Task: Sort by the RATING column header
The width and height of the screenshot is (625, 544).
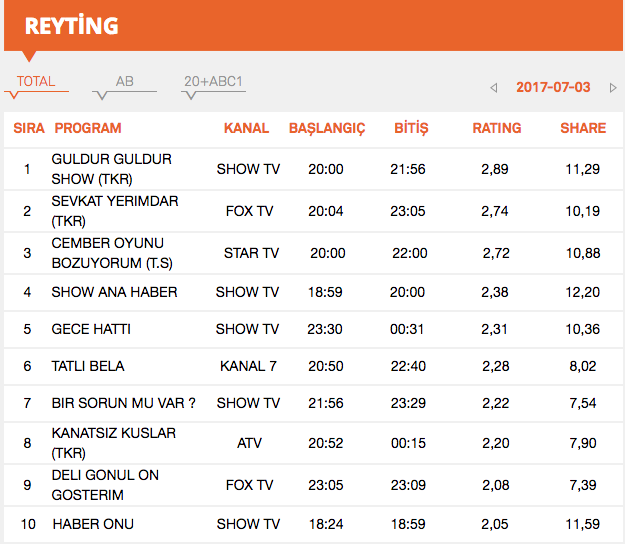Action: 497,128
